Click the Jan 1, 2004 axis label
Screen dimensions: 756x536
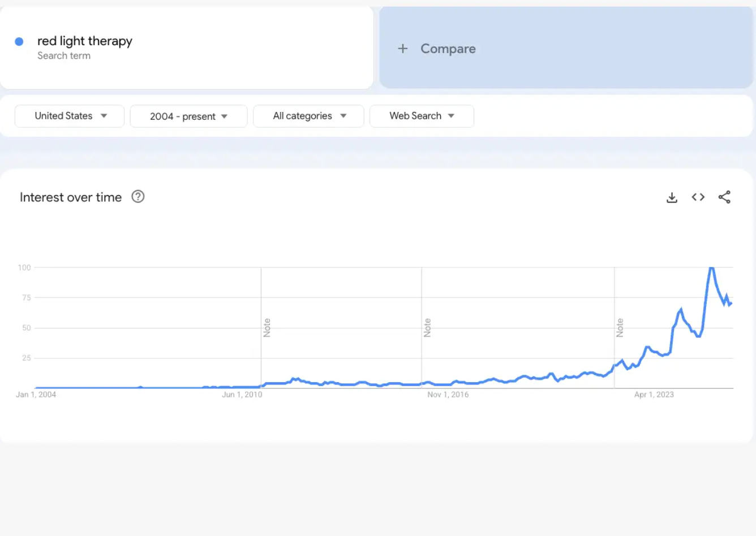(36, 395)
